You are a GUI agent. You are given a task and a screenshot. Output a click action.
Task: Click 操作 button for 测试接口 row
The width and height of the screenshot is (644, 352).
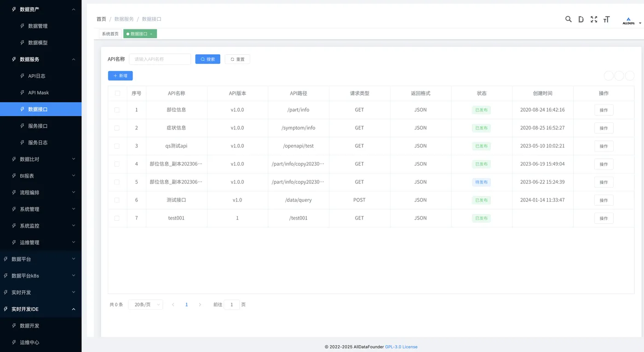coord(604,200)
